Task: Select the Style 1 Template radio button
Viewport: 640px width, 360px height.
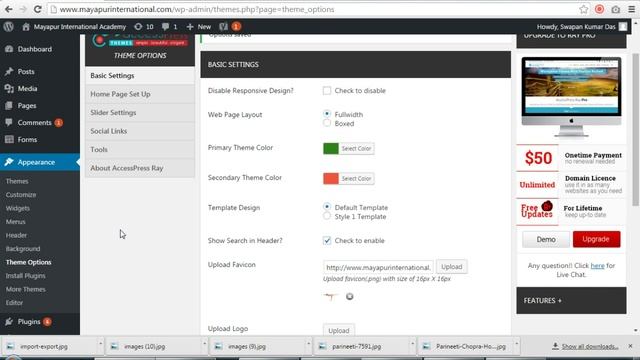Action: click(x=327, y=216)
